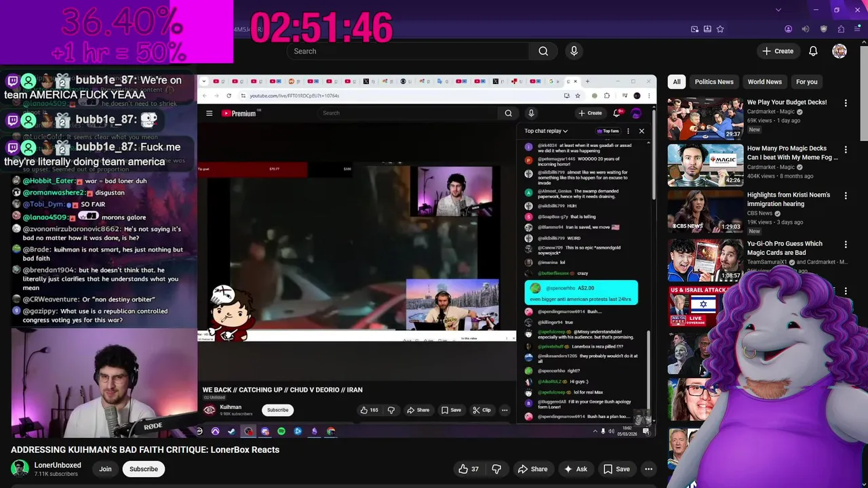Open the browser profile icon

click(x=788, y=29)
